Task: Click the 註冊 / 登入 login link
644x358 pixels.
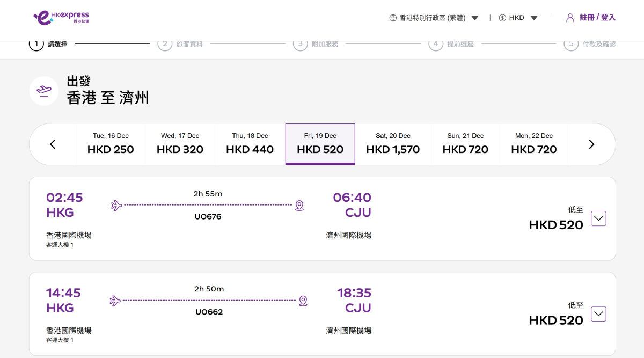Action: [597, 18]
